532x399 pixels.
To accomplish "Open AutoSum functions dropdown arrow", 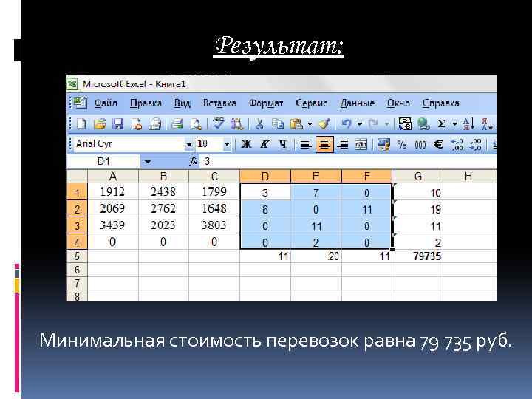I will pos(454,124).
